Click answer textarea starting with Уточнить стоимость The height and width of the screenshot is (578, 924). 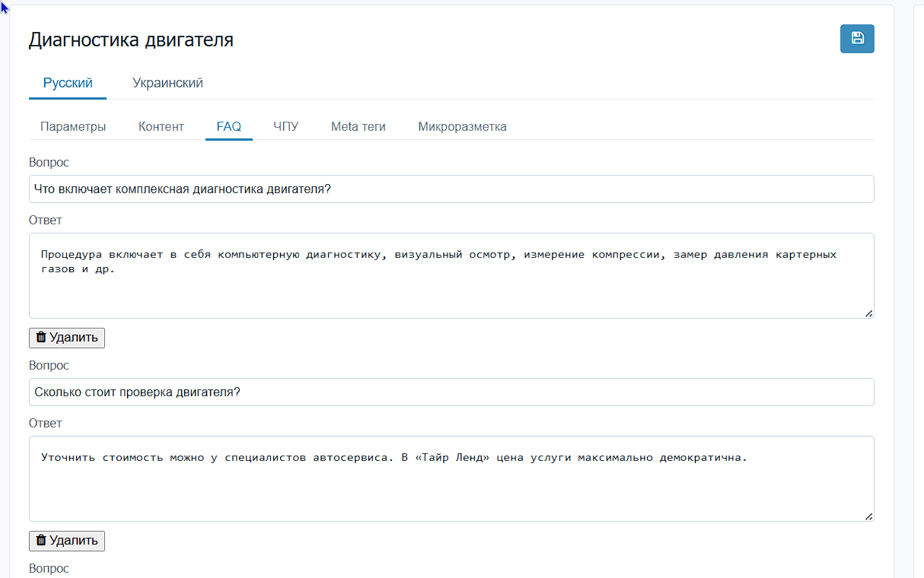(451, 478)
